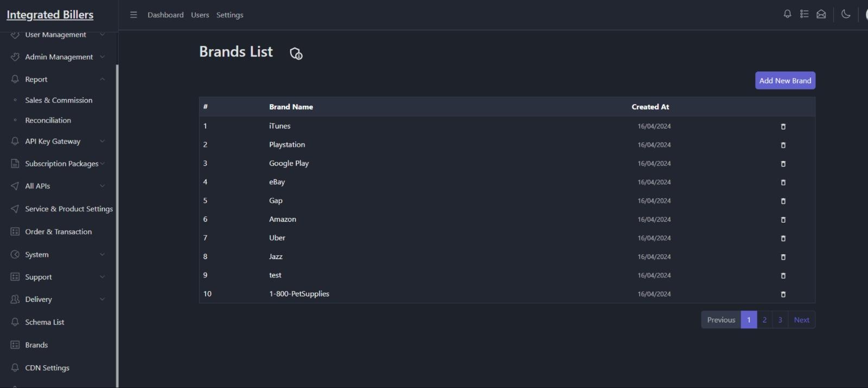Open the messages envelope icon
Viewport: 868px width, 388px height.
[x=821, y=14]
